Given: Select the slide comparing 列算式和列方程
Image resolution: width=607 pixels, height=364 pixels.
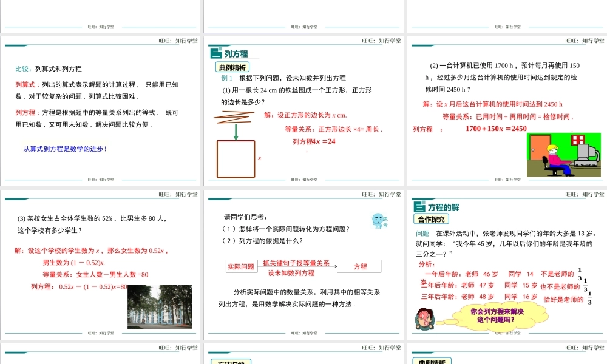Looking at the screenshot, I should pos(101,111).
